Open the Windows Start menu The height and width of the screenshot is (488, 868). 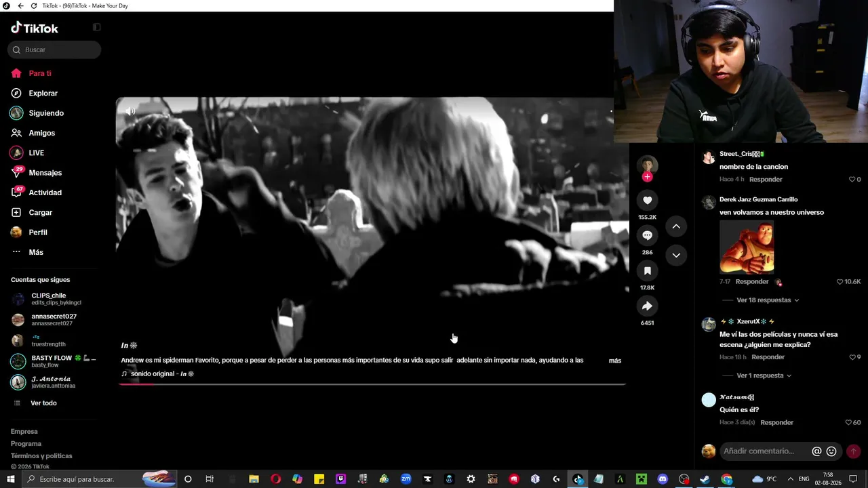pos(11,479)
